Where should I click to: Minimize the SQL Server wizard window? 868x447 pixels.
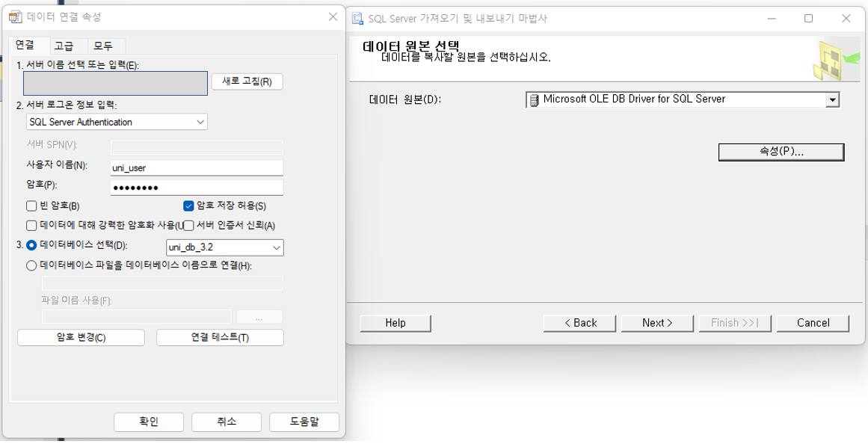772,19
